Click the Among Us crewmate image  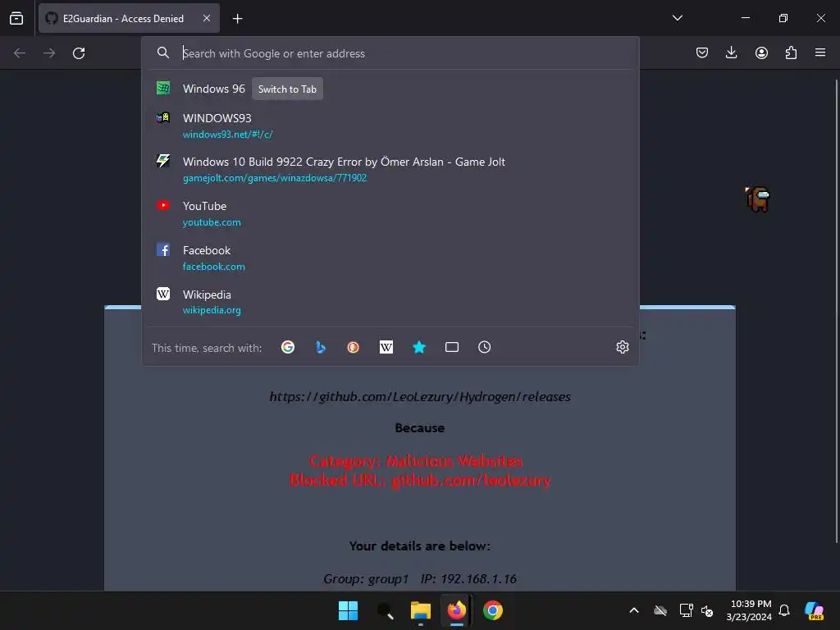click(x=757, y=199)
